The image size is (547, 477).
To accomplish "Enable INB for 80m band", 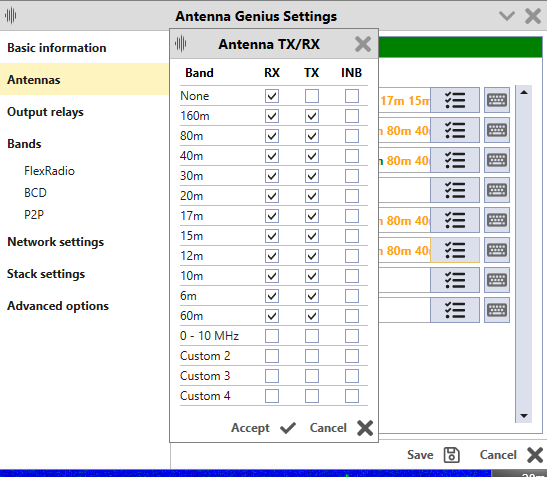I will 352,136.
